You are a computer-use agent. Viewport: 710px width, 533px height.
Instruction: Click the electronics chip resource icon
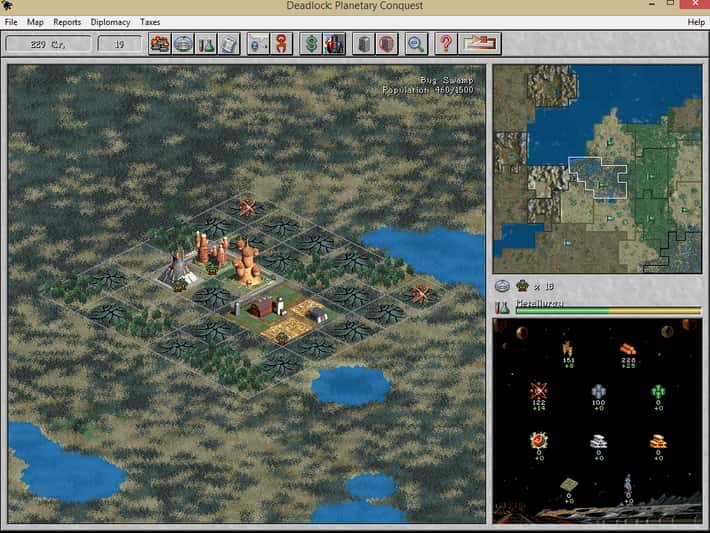[568, 485]
